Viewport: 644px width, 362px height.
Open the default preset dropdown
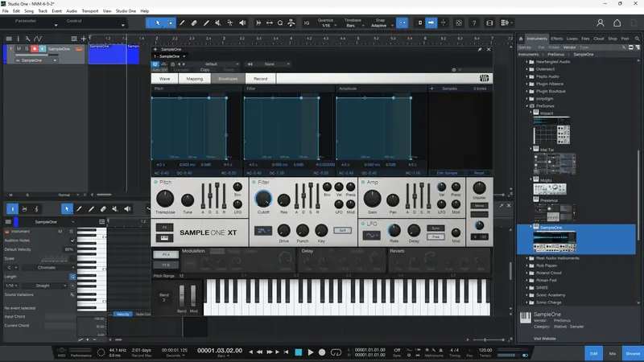click(222, 64)
